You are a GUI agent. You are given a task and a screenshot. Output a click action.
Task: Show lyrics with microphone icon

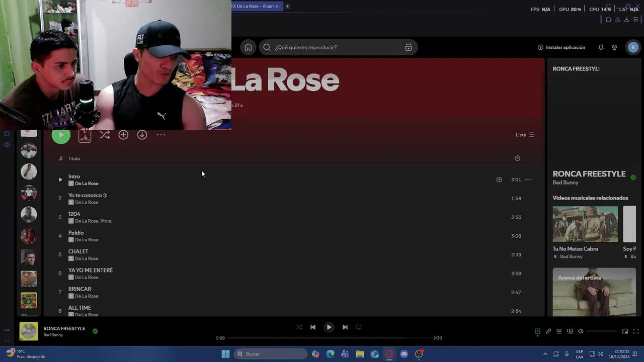click(x=548, y=331)
